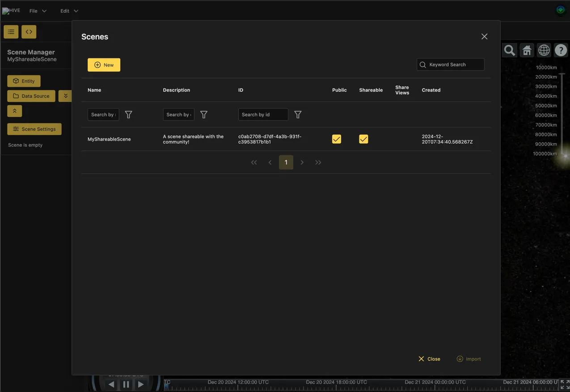Viewport: 570px width, 392px height.
Task: Click the Name column filter funnel
Action: pyautogui.click(x=128, y=114)
